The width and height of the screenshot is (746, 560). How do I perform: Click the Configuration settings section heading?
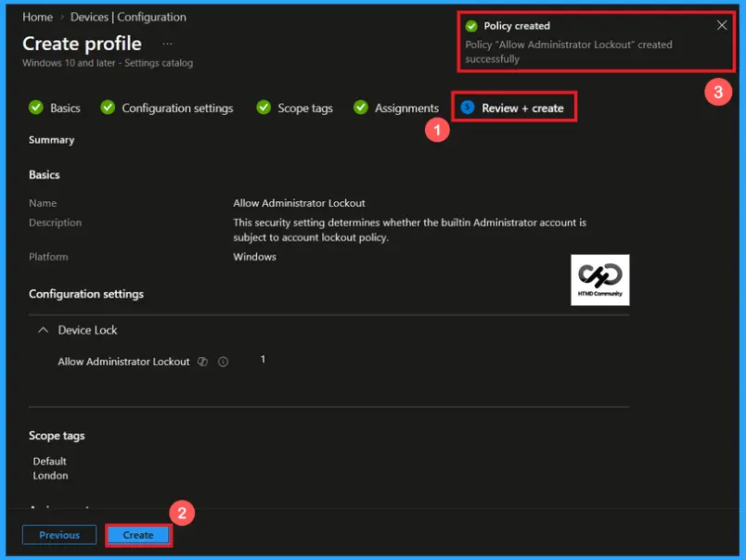(x=86, y=294)
